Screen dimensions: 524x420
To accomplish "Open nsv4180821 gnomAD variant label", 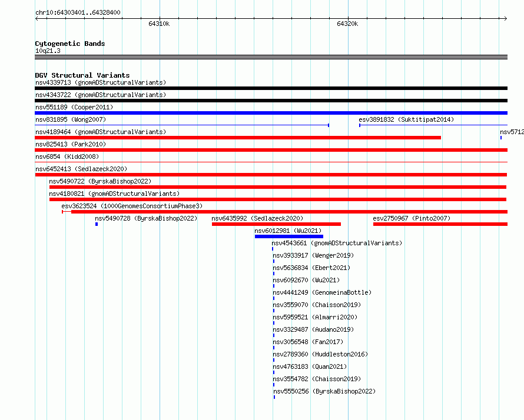I will 114,194.
